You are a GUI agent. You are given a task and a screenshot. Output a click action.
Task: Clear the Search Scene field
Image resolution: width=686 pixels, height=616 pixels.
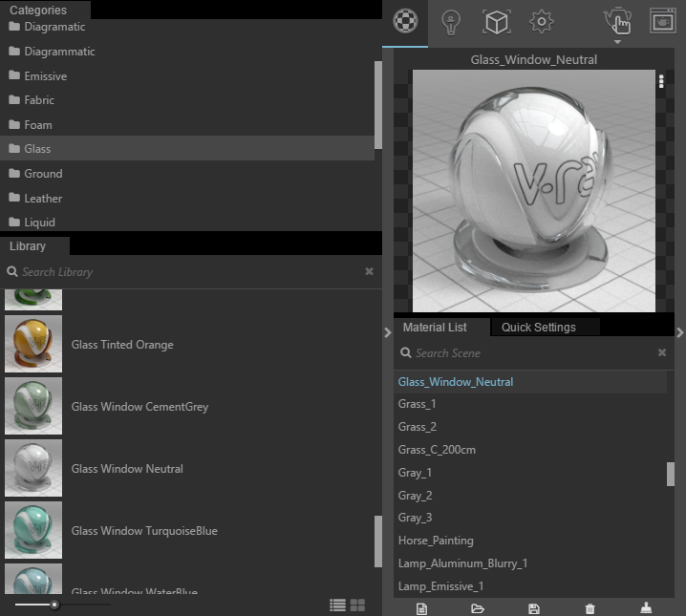[662, 352]
